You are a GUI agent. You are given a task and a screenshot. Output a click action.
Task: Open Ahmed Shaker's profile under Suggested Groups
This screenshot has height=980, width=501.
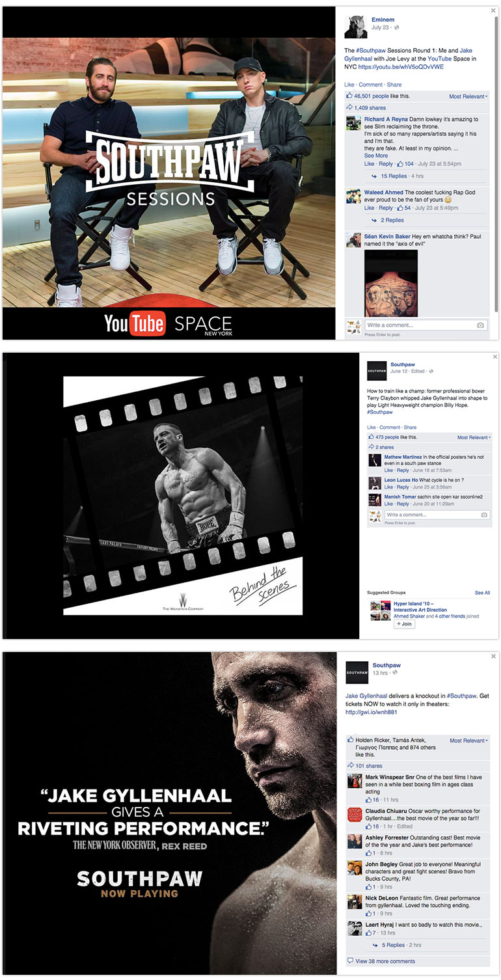click(x=410, y=616)
